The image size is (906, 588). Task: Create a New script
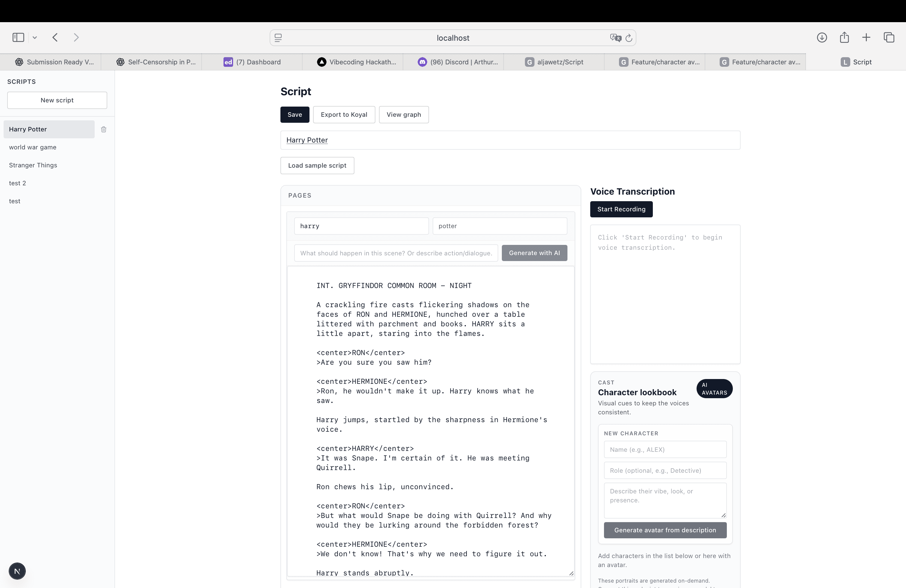57,100
